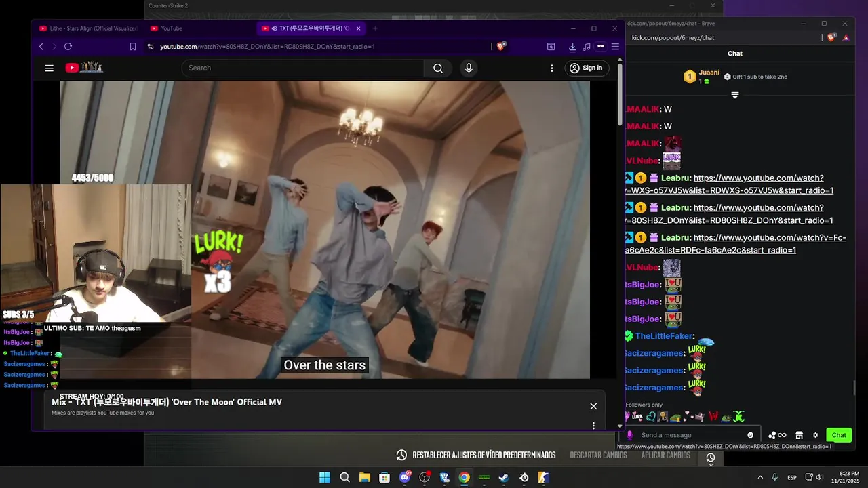The image size is (868, 488).
Task: Open Leabru's 80SH8Z_DOnY YouTube link
Action: coord(729,214)
